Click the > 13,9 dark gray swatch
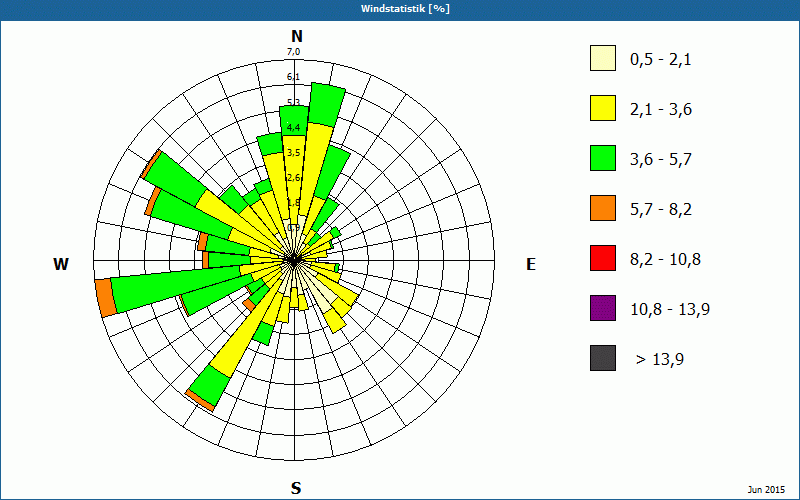800x500 pixels. point(603,358)
